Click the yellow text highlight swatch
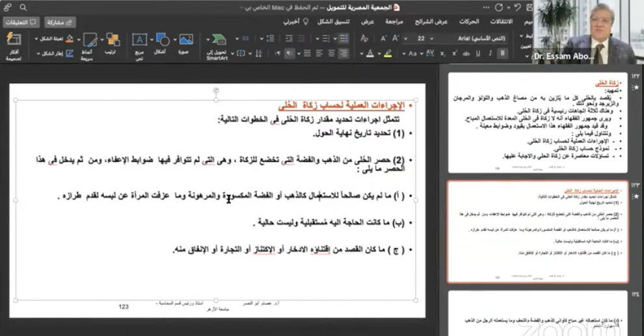 tap(388, 53)
